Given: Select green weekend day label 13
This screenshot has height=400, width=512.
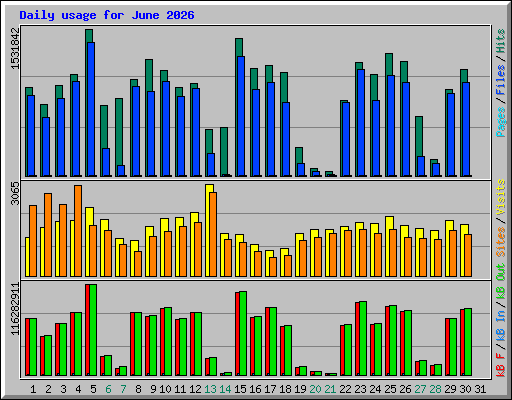Looking at the screenshot, I should pyautogui.click(x=210, y=389).
